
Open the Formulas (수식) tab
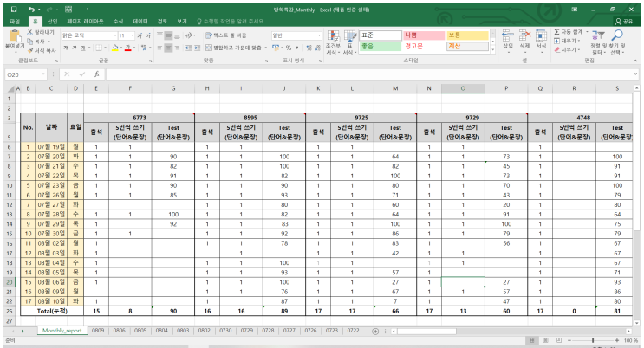(118, 22)
